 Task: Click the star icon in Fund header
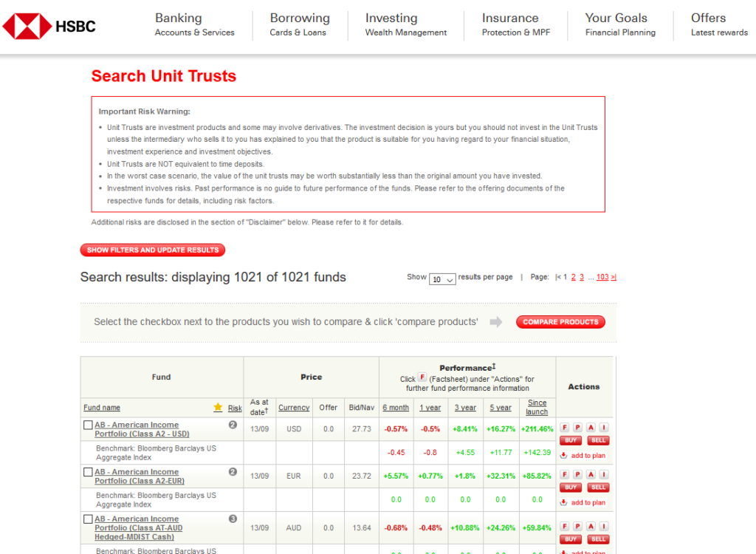(x=218, y=408)
